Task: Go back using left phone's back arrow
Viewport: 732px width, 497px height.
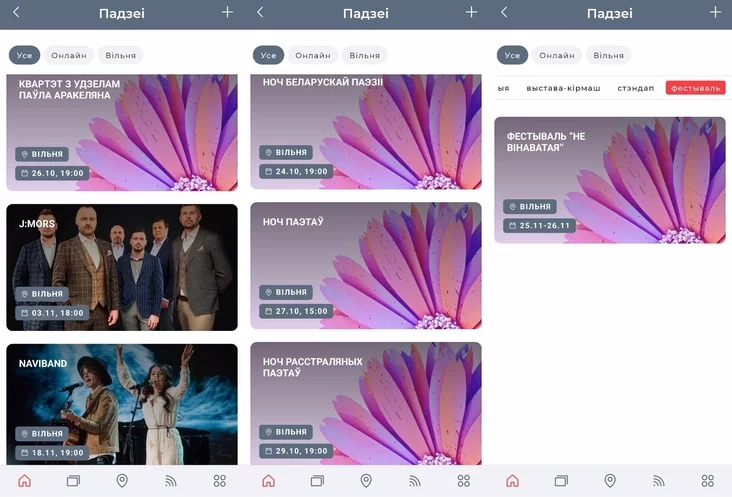Action: tap(16, 12)
